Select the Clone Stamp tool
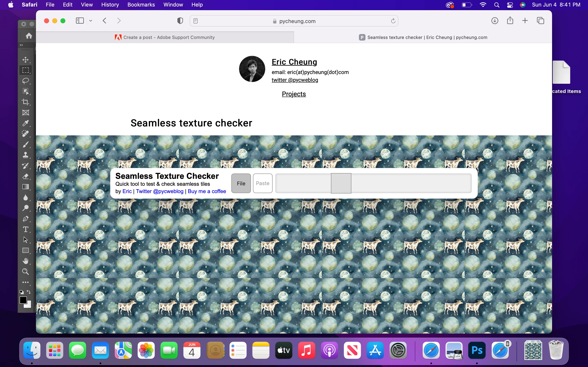Viewport: 588px width, 367px height. 26,155
